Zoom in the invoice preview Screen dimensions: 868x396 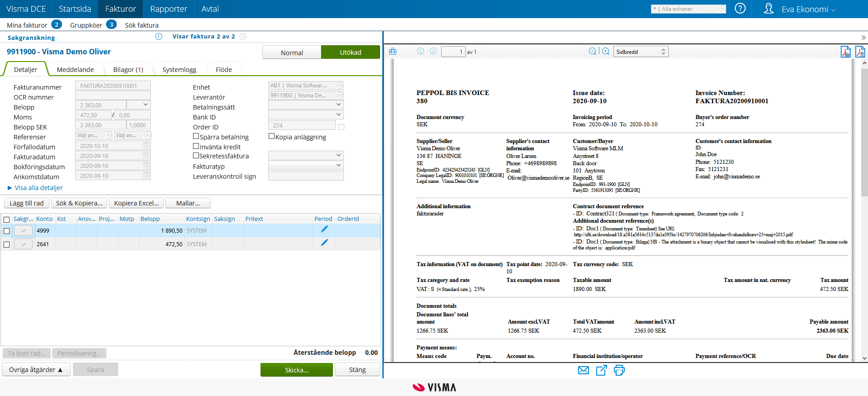[606, 52]
